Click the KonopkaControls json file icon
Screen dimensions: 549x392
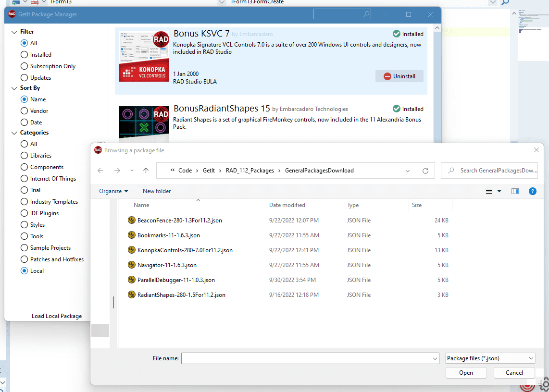(132, 250)
